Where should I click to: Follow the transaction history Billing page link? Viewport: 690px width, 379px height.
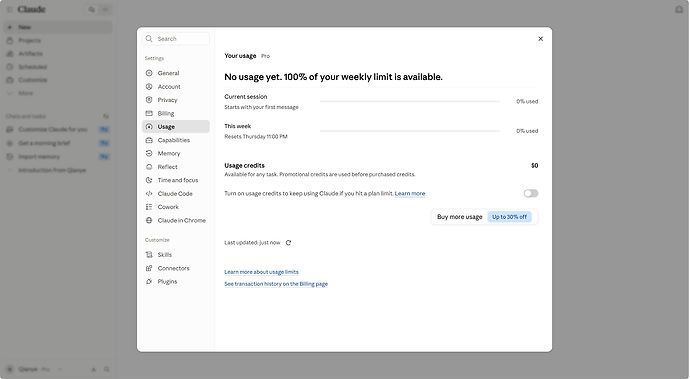(276, 284)
